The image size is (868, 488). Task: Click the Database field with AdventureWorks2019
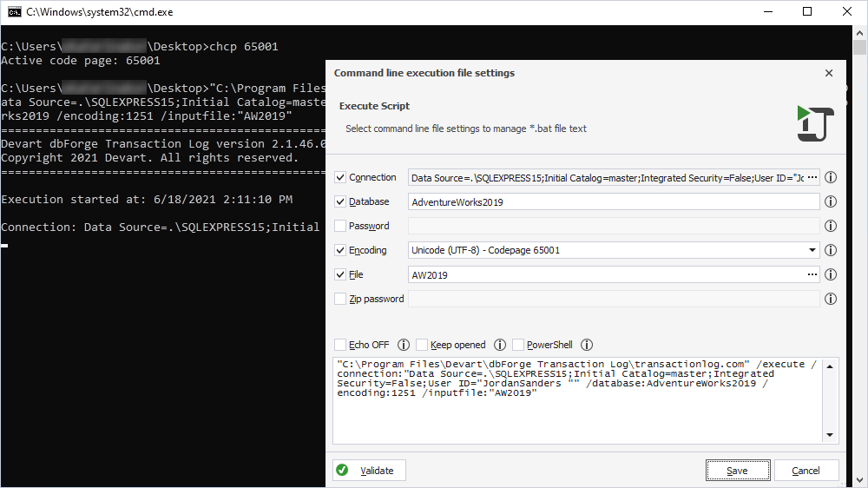tap(614, 201)
